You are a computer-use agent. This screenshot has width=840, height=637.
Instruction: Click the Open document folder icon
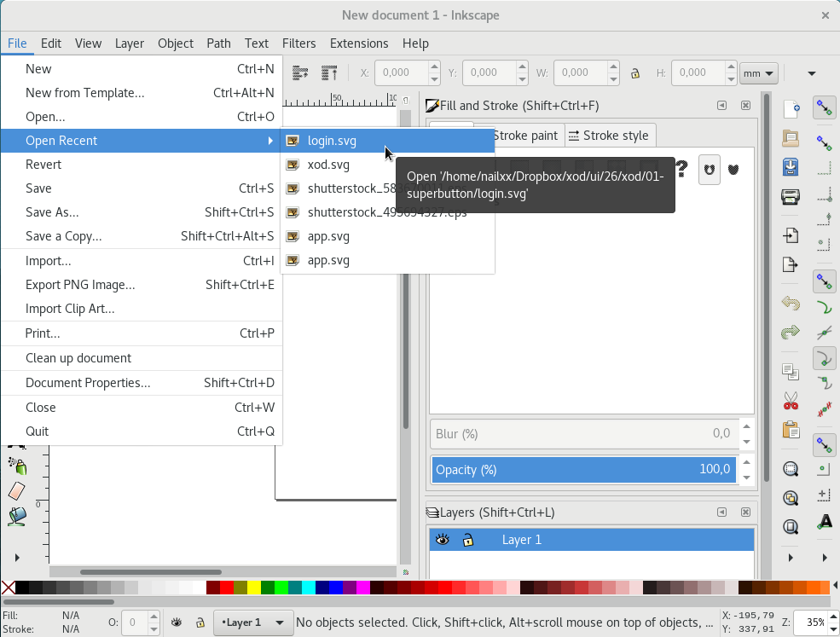(x=791, y=138)
